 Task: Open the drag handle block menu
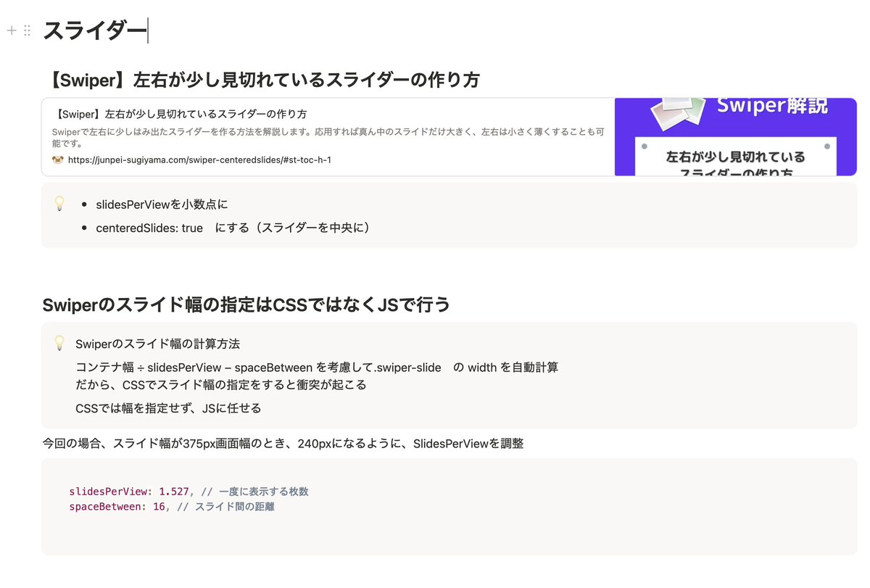[27, 30]
